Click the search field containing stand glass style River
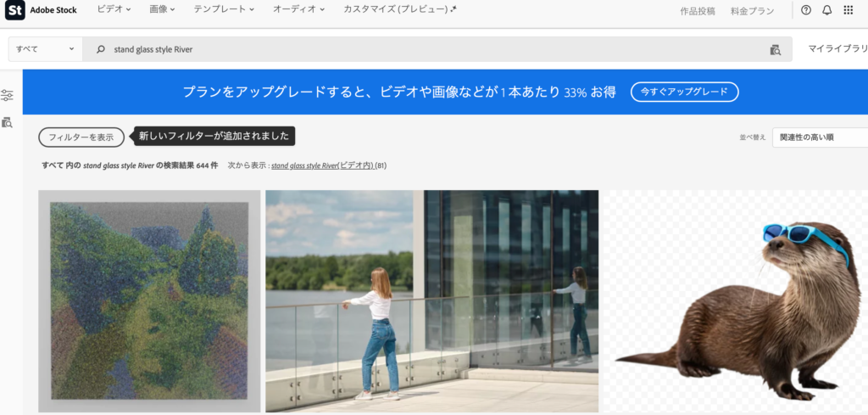This screenshot has width=868, height=415. click(x=424, y=49)
